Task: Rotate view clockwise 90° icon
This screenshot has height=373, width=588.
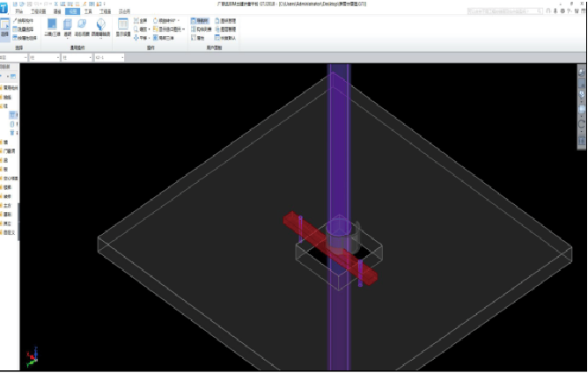Action: [x=165, y=20]
